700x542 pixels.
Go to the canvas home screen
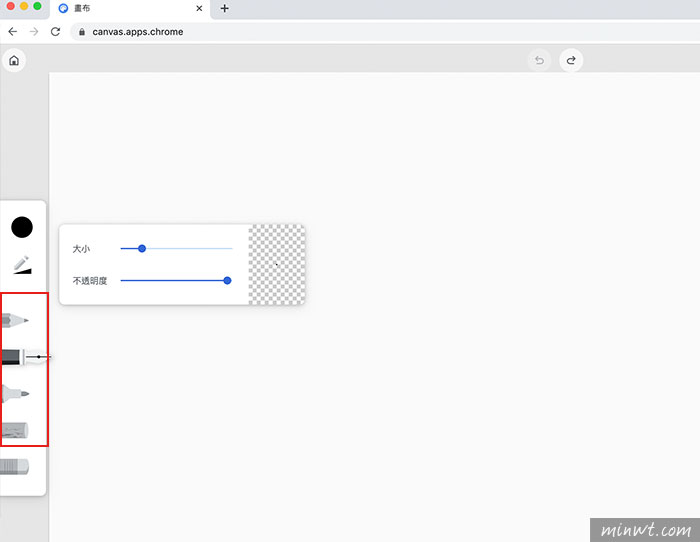tap(14, 60)
